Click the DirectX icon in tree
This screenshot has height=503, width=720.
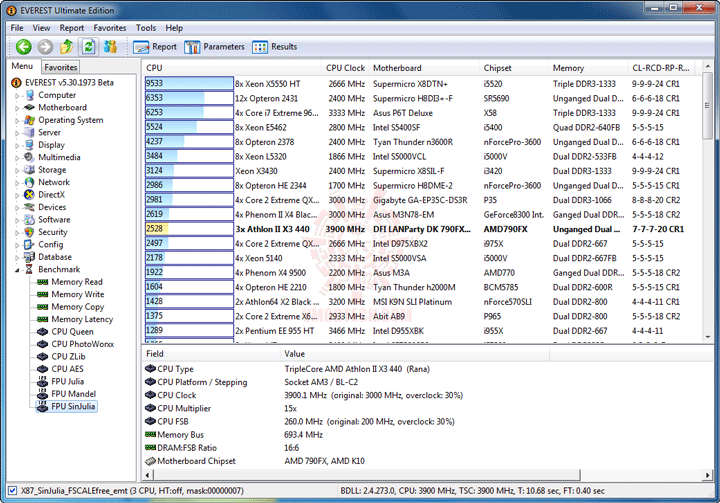(29, 195)
